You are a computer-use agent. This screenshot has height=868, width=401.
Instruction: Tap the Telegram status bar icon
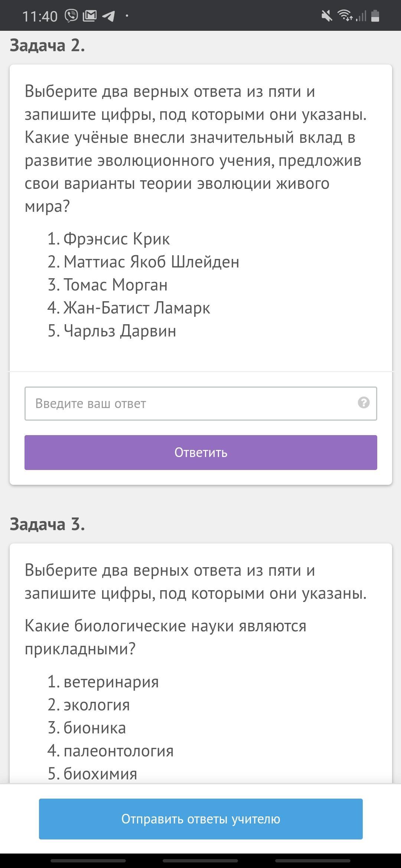coord(108,16)
